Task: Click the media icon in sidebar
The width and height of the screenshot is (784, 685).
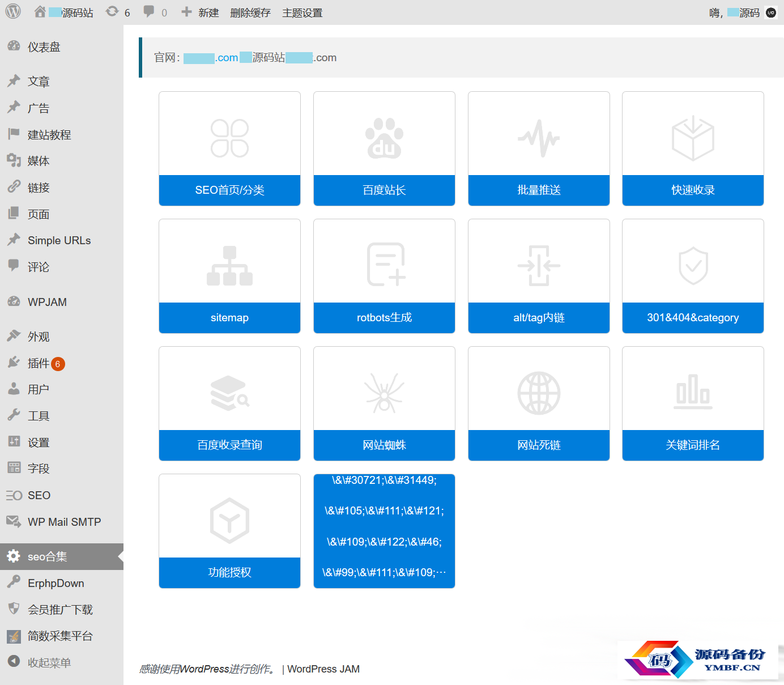Action: coord(14,160)
